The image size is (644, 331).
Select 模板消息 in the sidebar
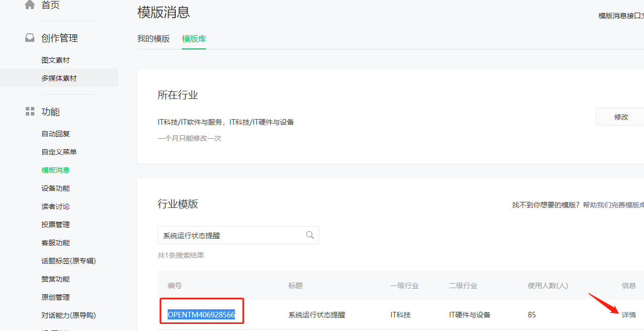[56, 170]
